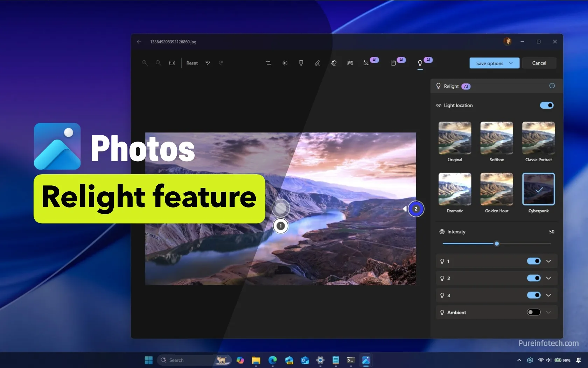588x368 pixels.
Task: Toggle the Light location switch
Action: [547, 105]
